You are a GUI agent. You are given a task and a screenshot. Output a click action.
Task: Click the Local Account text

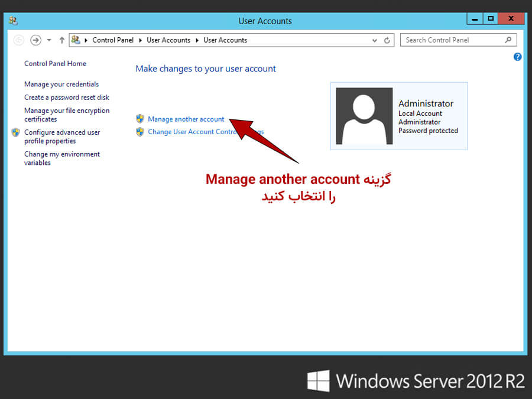tap(420, 113)
